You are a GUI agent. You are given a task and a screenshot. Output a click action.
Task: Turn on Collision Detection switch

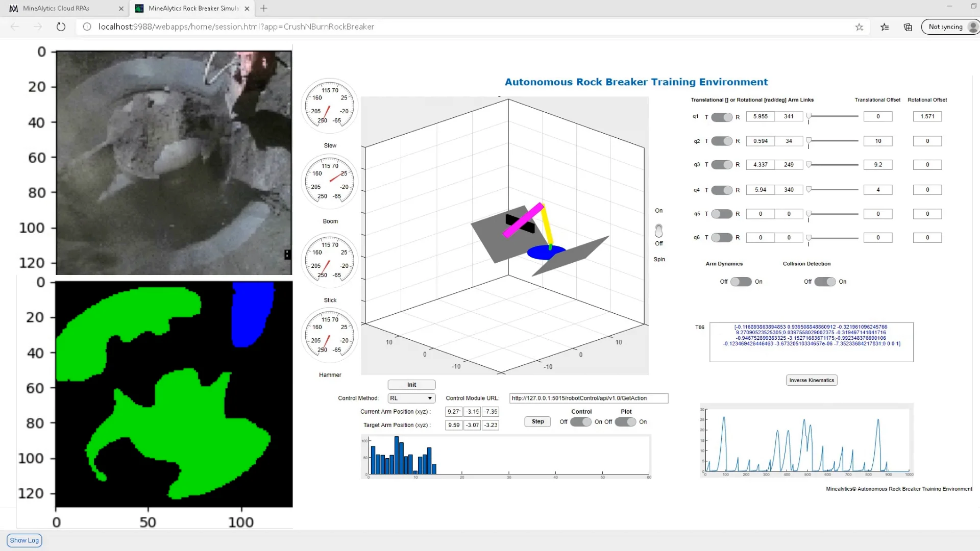[824, 282]
